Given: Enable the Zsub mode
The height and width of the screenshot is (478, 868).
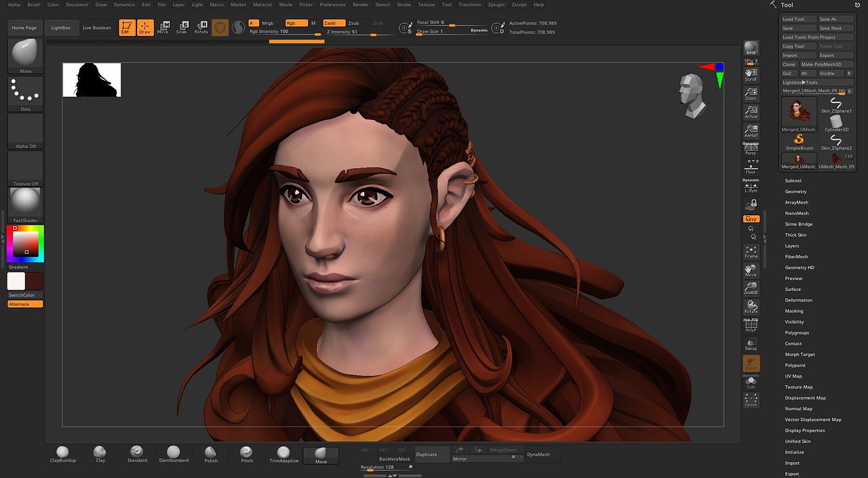Looking at the screenshot, I should 353,23.
